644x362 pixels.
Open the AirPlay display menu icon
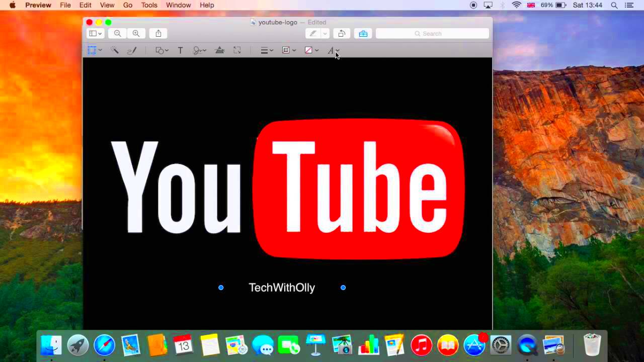tap(488, 5)
